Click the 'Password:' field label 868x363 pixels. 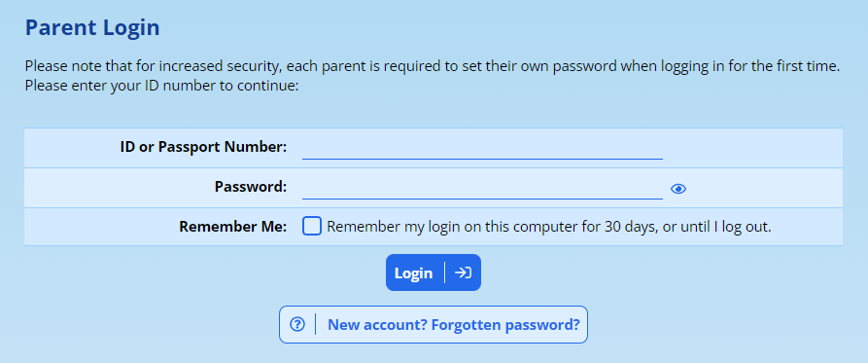[x=251, y=187]
